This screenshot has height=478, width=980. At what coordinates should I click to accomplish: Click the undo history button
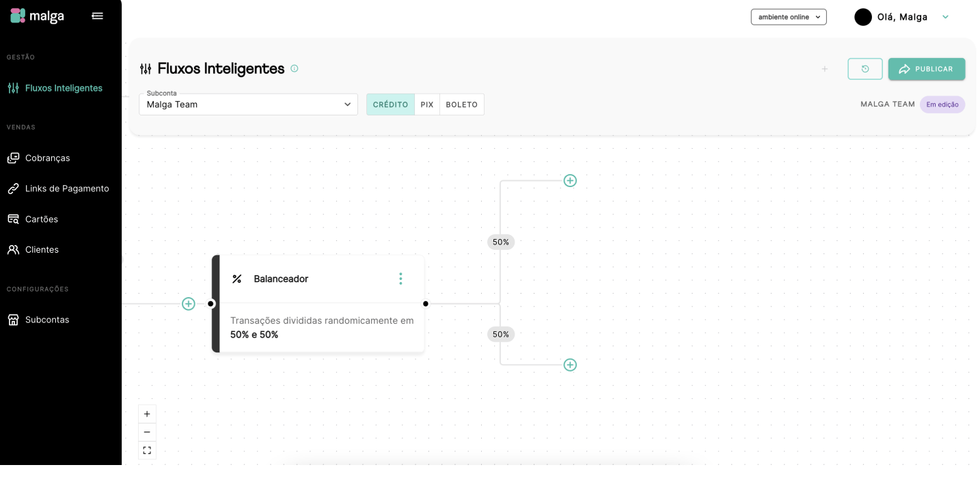click(865, 69)
